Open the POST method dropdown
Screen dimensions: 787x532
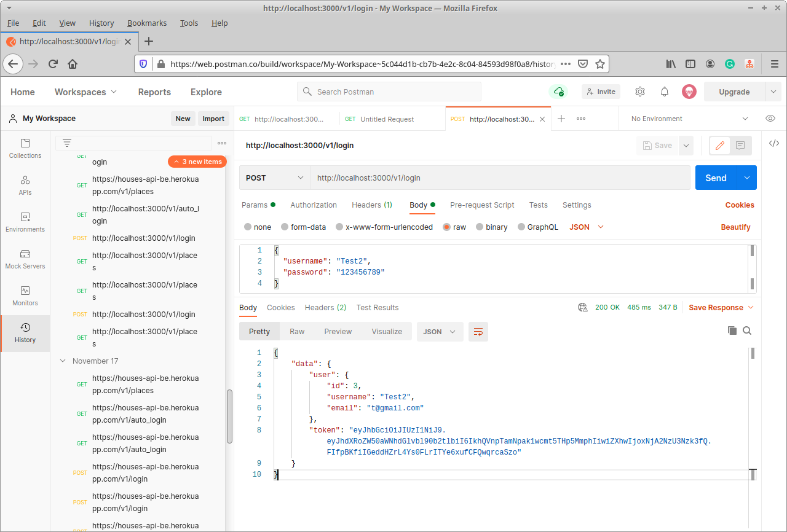pos(275,178)
